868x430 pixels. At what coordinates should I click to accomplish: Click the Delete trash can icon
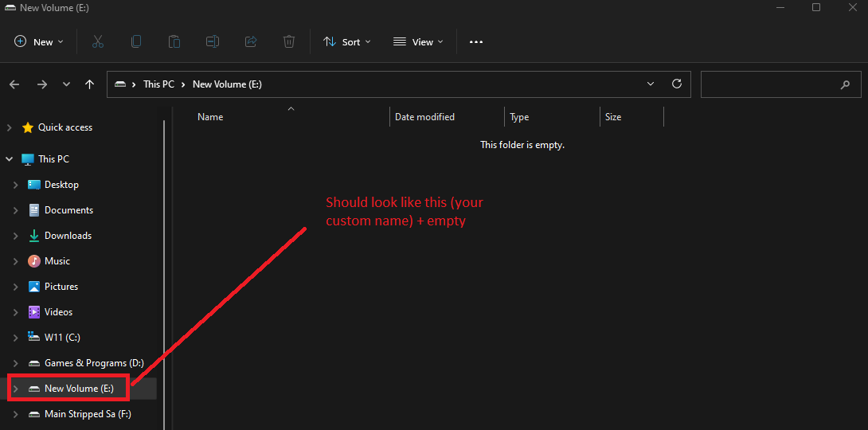click(x=289, y=41)
